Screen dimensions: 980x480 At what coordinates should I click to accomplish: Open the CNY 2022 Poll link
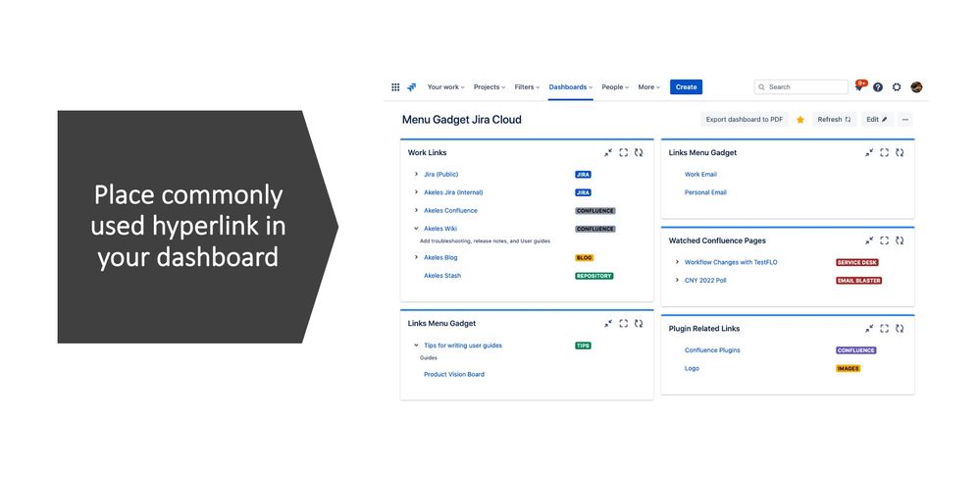point(705,281)
